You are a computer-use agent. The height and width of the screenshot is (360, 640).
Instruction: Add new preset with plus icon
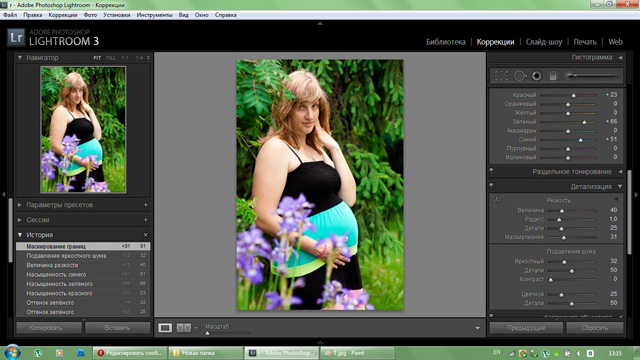[x=145, y=205]
